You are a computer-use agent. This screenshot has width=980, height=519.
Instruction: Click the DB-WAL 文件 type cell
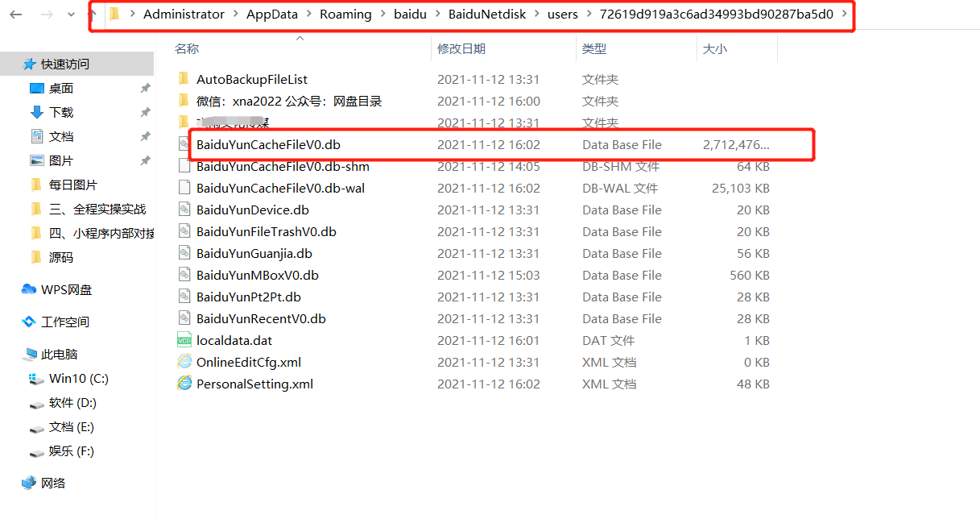(620, 188)
